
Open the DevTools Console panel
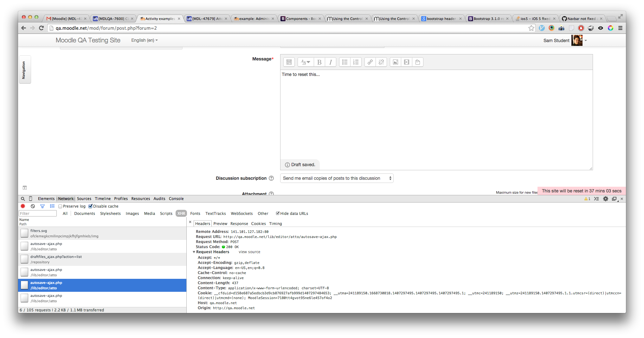click(x=176, y=199)
